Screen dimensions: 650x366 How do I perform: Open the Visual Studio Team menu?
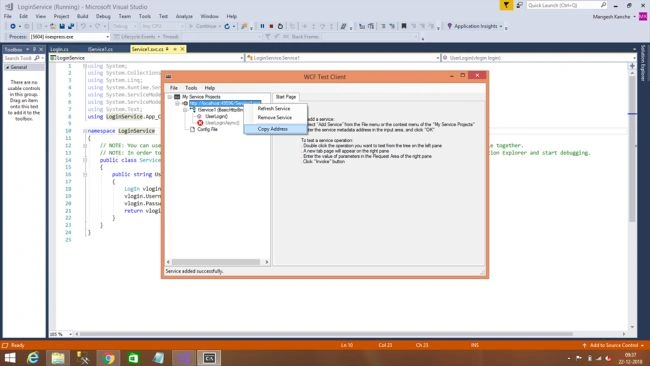pyautogui.click(x=125, y=16)
